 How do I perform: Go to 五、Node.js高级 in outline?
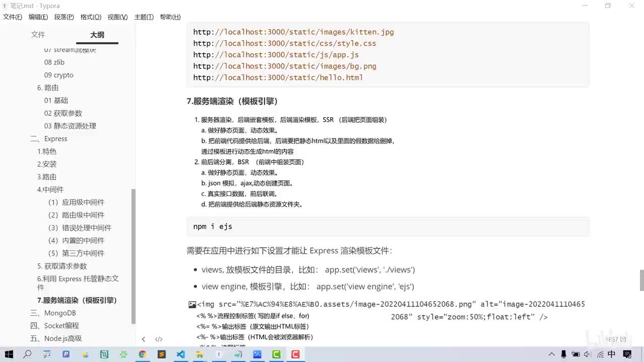pos(56,338)
